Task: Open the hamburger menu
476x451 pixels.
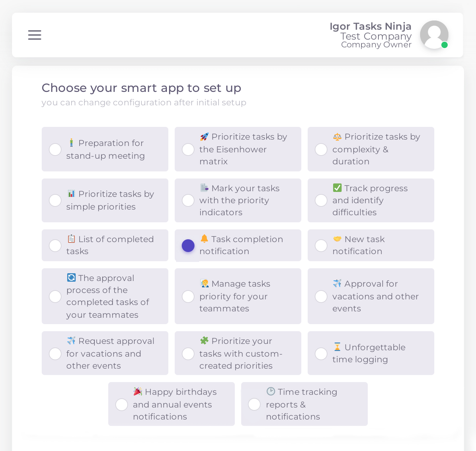Action: tap(35, 35)
